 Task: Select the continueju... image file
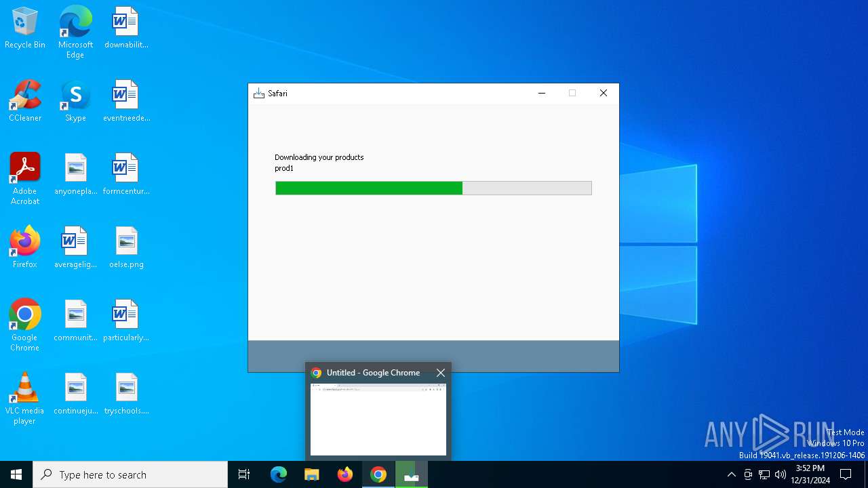pos(75,394)
